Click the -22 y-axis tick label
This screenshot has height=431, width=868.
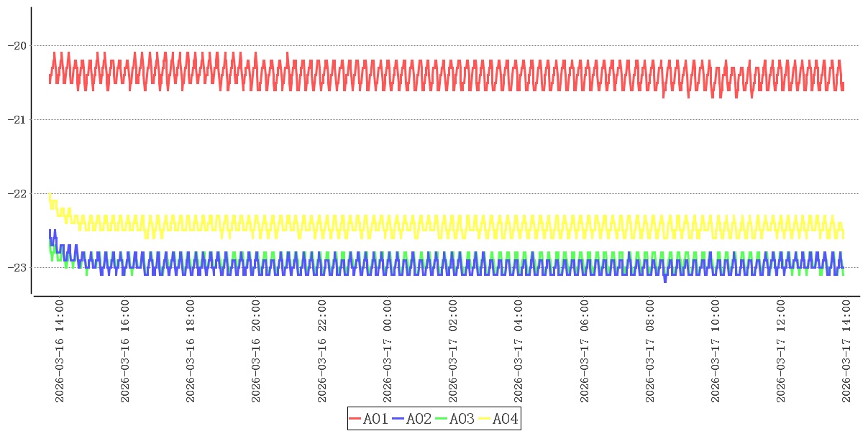click(x=17, y=193)
